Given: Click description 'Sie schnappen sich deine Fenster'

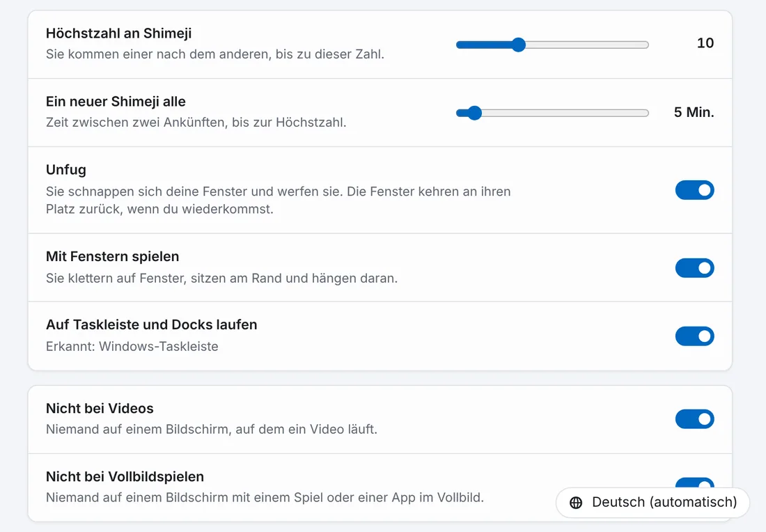Looking at the screenshot, I should coord(279,201).
